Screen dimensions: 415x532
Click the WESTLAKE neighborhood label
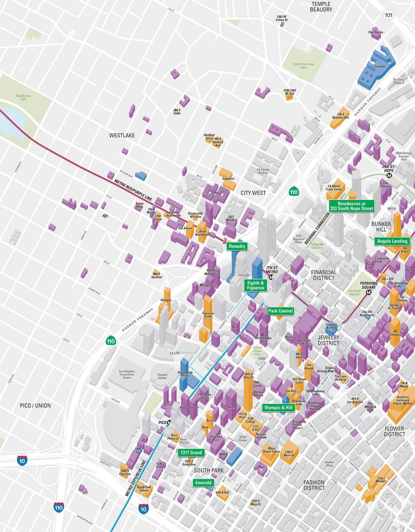122,135
